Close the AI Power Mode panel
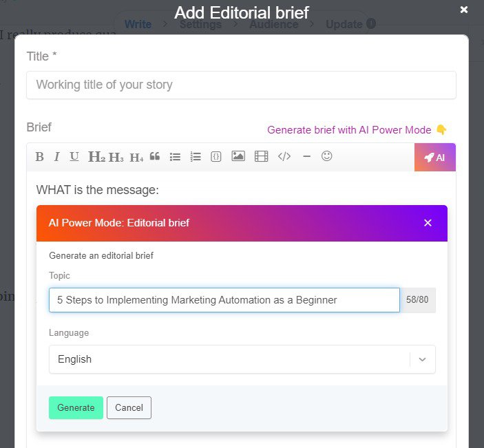The height and width of the screenshot is (448, 484). pos(428,223)
